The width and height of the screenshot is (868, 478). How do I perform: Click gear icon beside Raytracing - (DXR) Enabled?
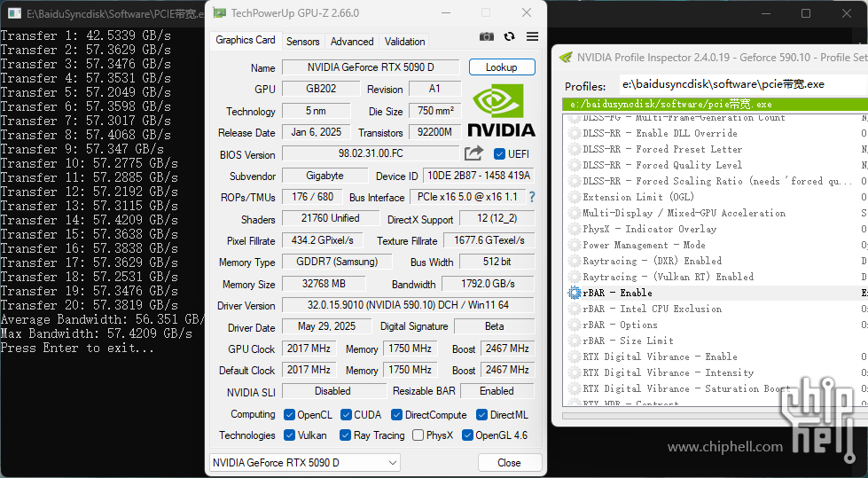574,261
